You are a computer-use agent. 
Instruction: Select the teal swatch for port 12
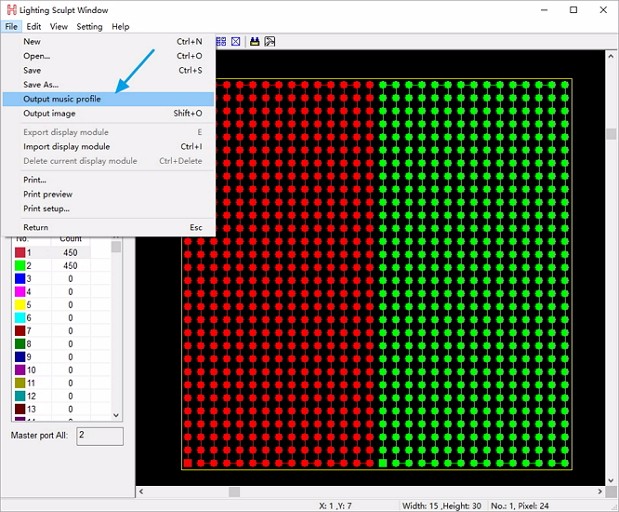pyautogui.click(x=20, y=396)
